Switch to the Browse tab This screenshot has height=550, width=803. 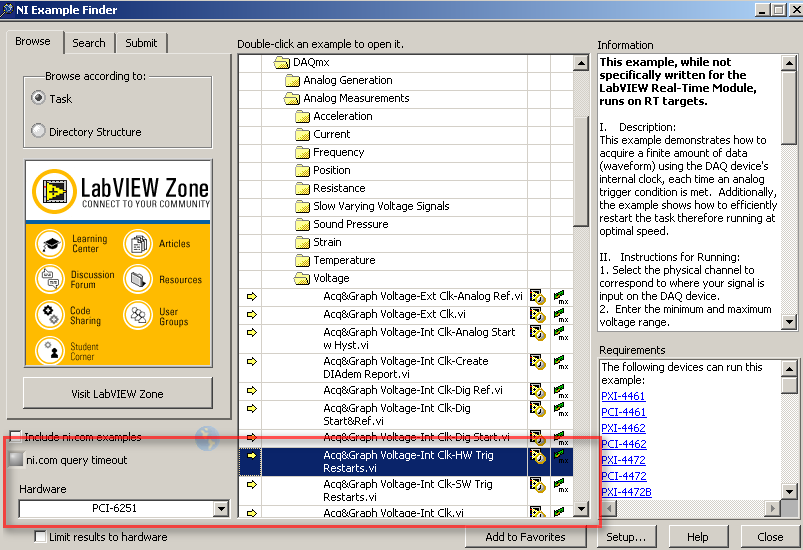pos(33,41)
